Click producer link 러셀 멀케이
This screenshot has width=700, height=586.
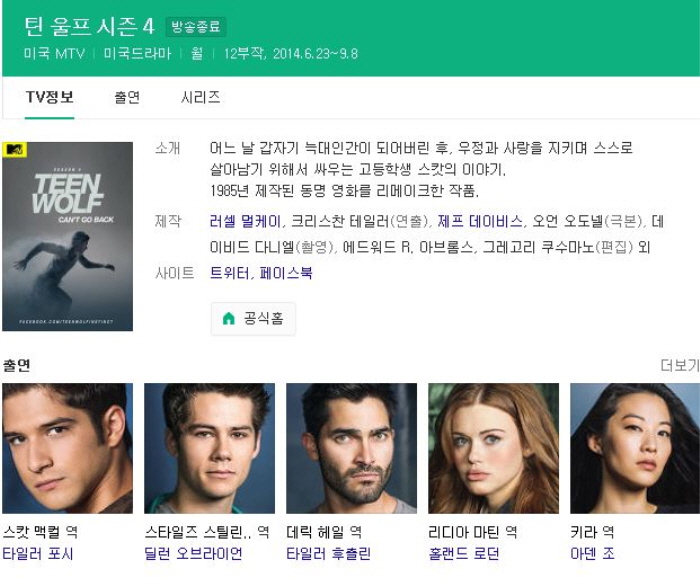(246, 221)
